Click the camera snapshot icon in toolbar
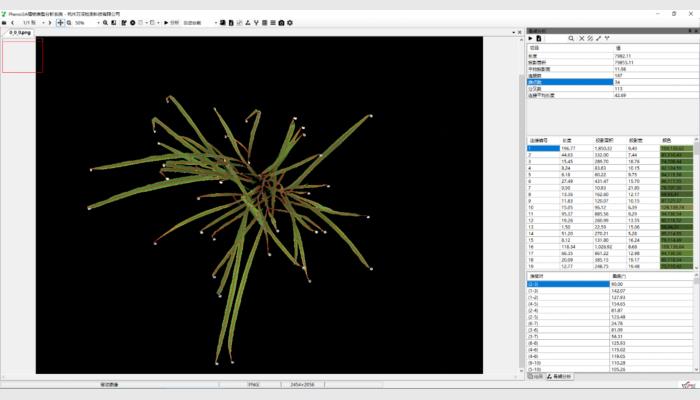This screenshot has height=400, width=700. [x=281, y=22]
